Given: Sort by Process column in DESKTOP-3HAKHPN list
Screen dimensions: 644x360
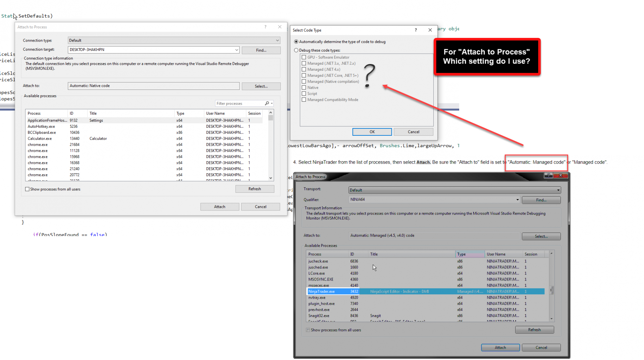Looking at the screenshot, I should click(47, 114).
